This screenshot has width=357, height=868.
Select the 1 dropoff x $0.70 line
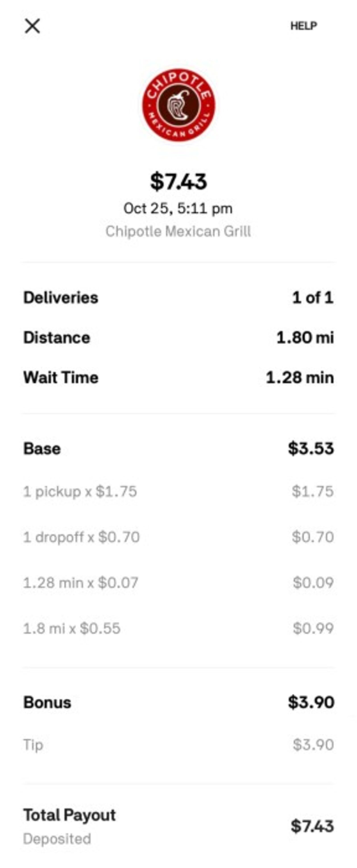click(x=178, y=537)
